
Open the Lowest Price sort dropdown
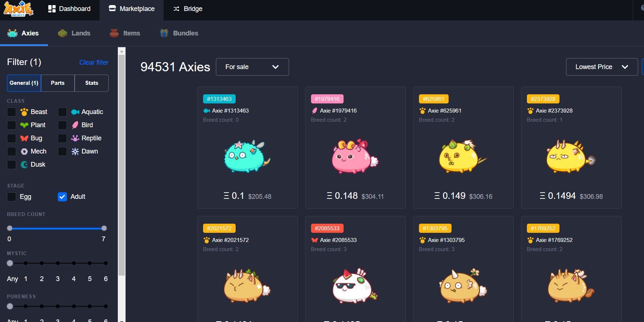602,67
